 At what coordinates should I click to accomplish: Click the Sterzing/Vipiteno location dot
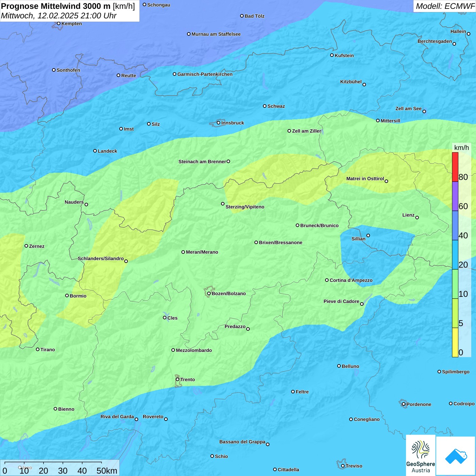click(x=223, y=204)
